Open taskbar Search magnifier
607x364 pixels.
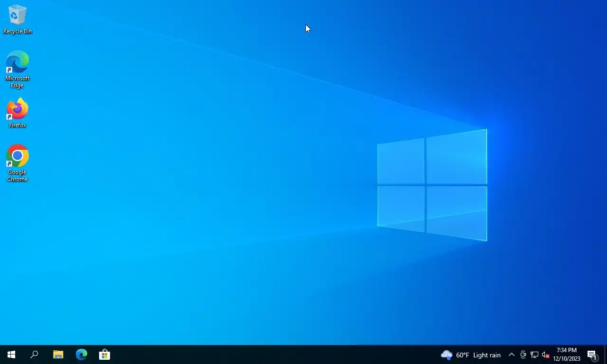coord(34,355)
